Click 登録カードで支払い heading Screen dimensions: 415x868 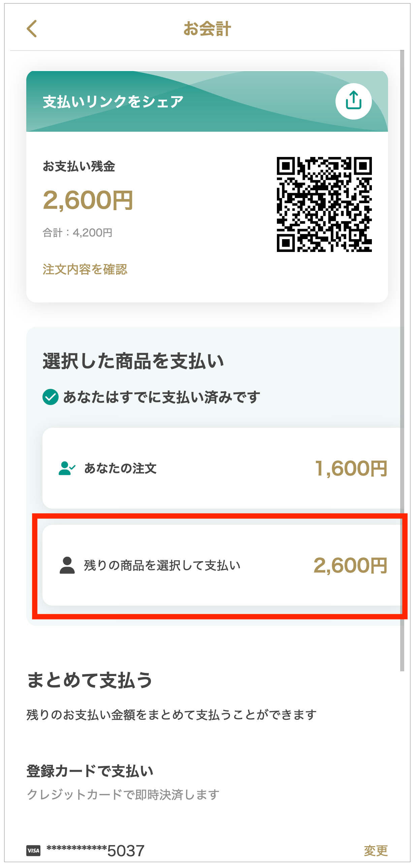point(90,771)
